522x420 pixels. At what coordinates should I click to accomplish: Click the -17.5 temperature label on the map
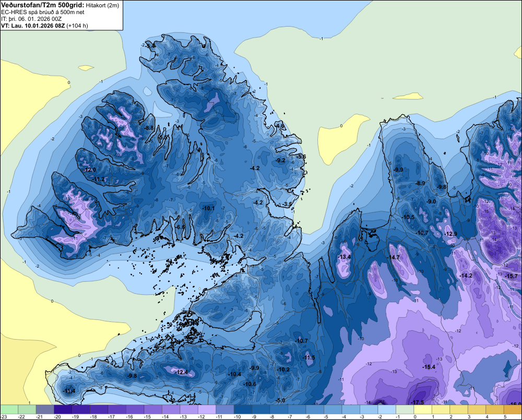(x=418, y=402)
